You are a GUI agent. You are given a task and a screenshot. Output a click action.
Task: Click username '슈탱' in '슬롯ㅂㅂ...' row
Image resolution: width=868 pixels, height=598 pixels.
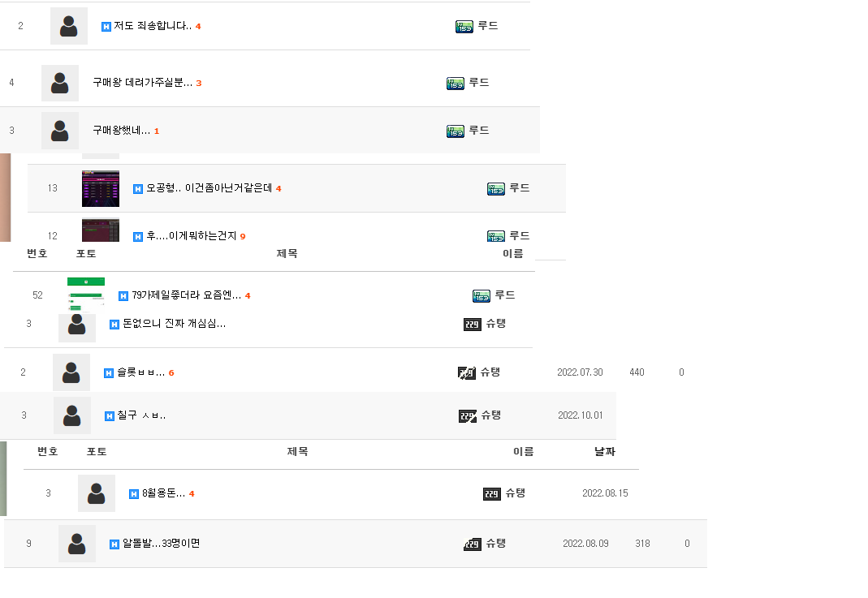point(490,372)
